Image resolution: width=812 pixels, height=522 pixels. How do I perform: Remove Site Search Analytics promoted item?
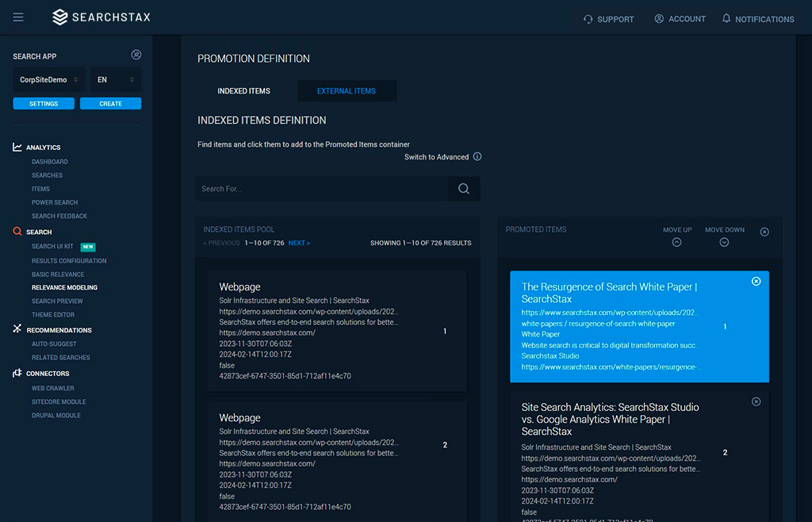click(x=756, y=401)
